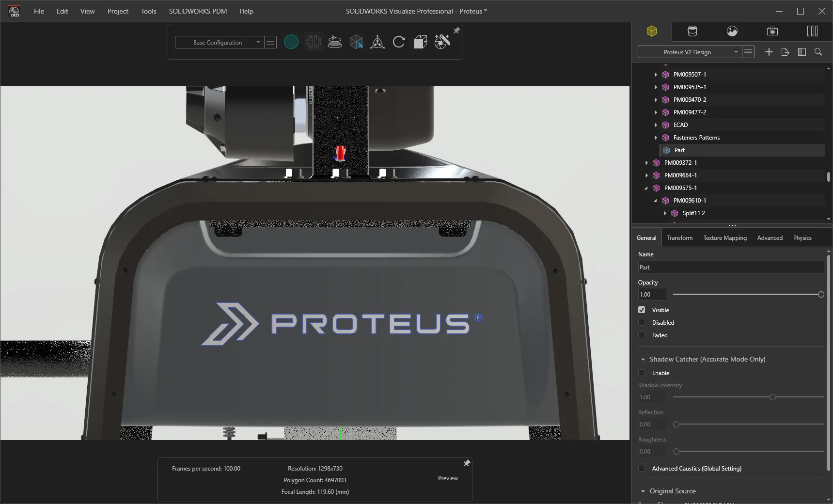Adjust the Opacity slider handle
The image size is (833, 504).
point(821,294)
